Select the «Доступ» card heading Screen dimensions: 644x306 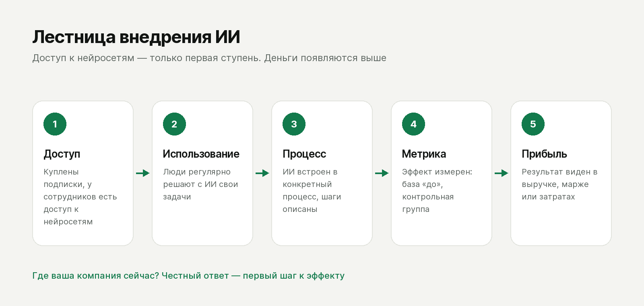click(62, 154)
